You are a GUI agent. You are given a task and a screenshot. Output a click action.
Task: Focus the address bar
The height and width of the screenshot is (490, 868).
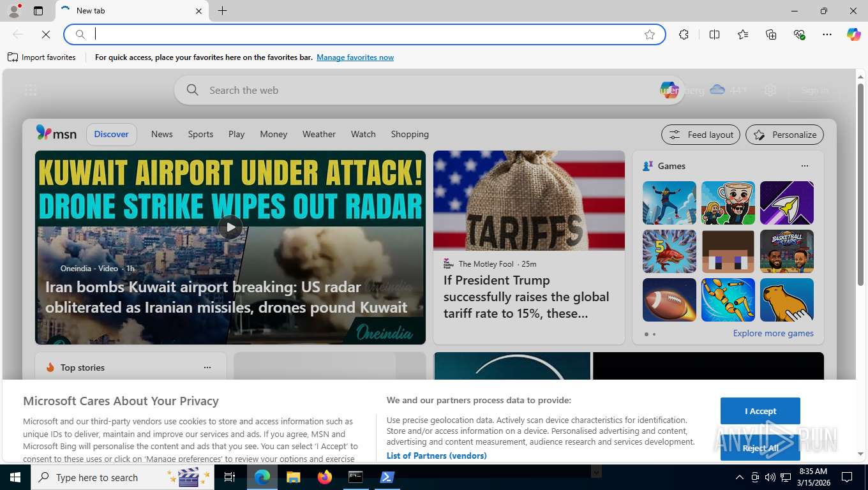tap(364, 34)
